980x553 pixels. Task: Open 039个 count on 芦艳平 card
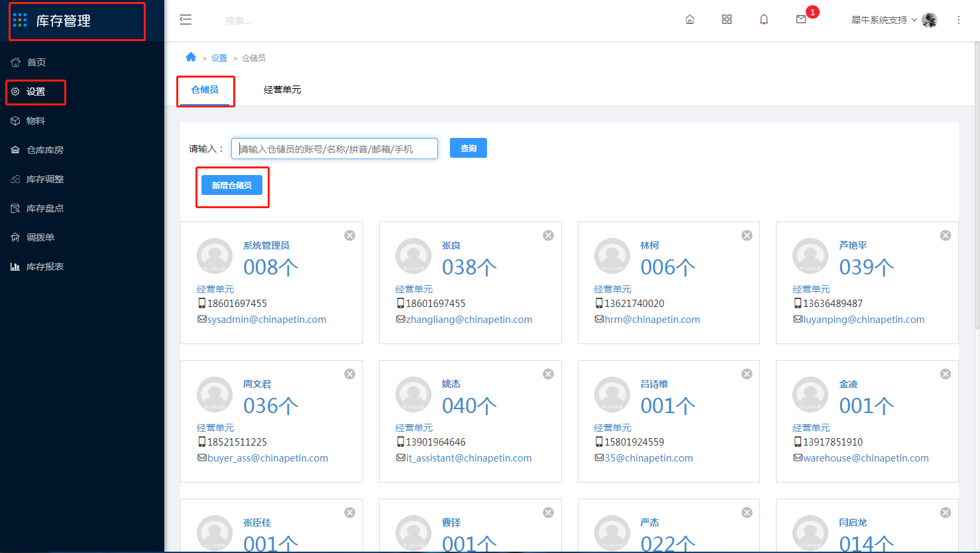(867, 267)
